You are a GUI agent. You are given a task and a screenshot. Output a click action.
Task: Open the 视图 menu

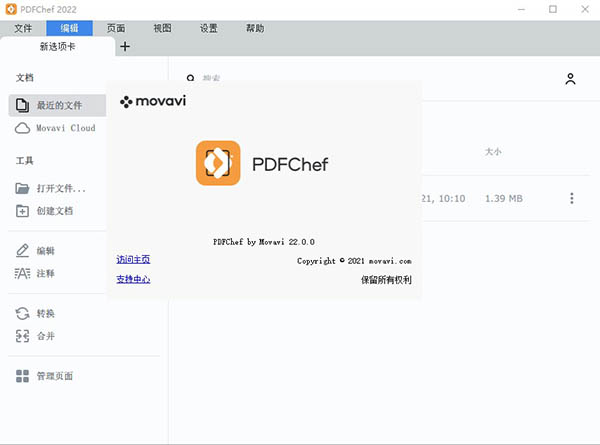(162, 28)
